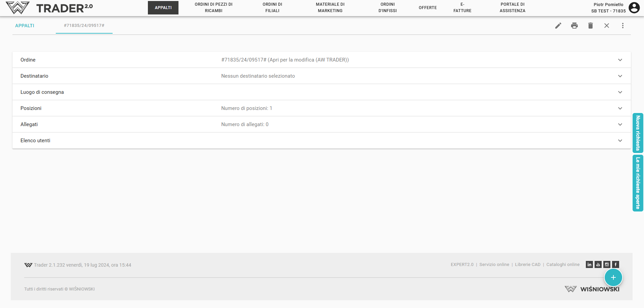Print the order with printer icon

pos(574,26)
